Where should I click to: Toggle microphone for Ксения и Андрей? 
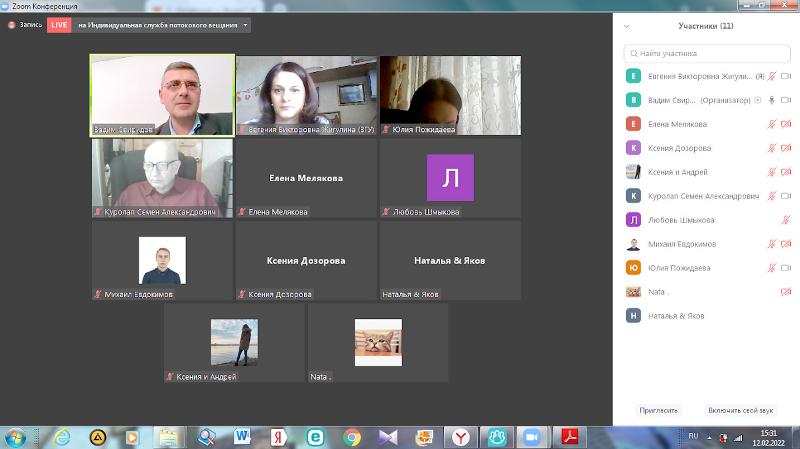(771, 172)
